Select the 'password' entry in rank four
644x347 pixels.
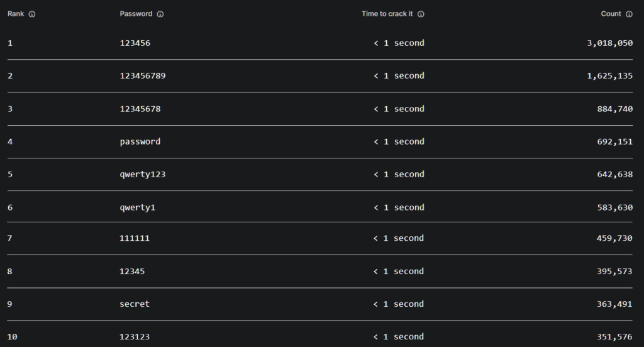(140, 142)
